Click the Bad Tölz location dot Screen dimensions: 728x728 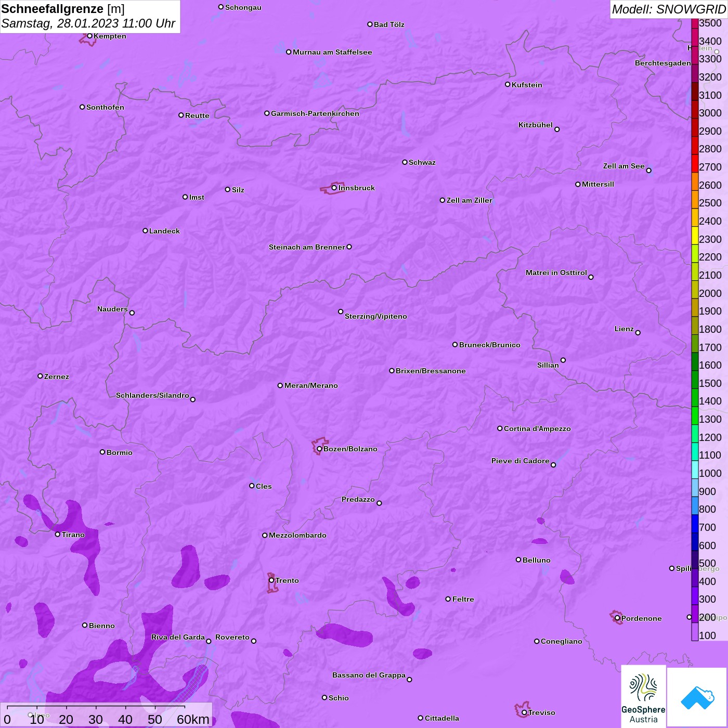370,24
